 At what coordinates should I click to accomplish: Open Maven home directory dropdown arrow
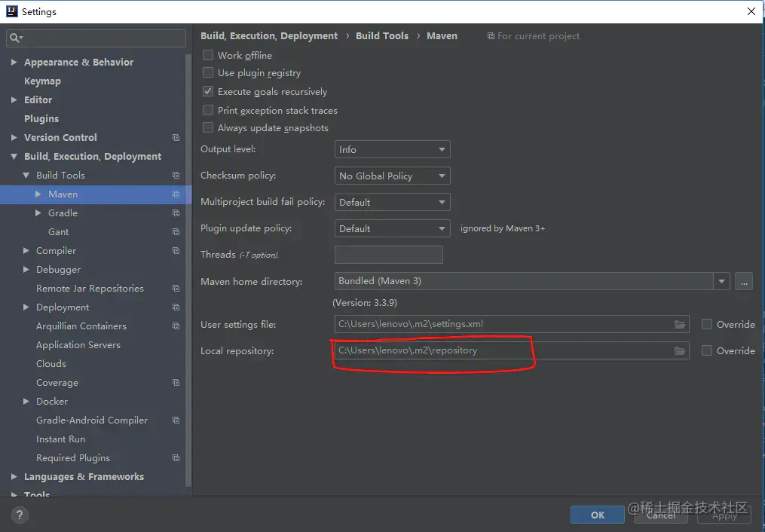721,281
